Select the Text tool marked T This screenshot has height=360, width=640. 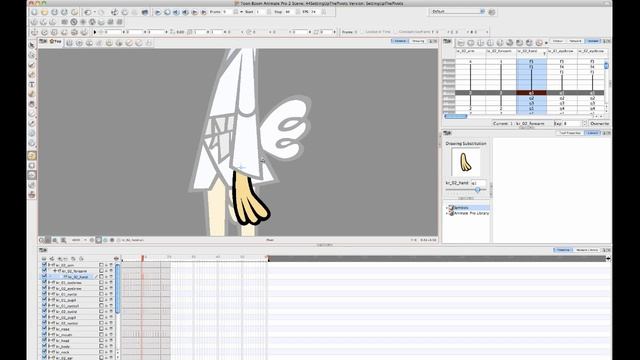point(32,84)
